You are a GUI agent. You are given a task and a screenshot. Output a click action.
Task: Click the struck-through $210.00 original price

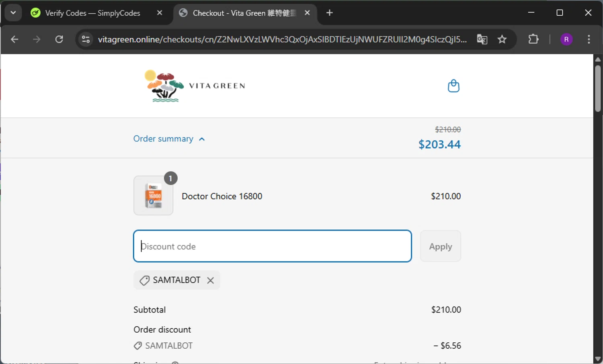pyautogui.click(x=448, y=130)
